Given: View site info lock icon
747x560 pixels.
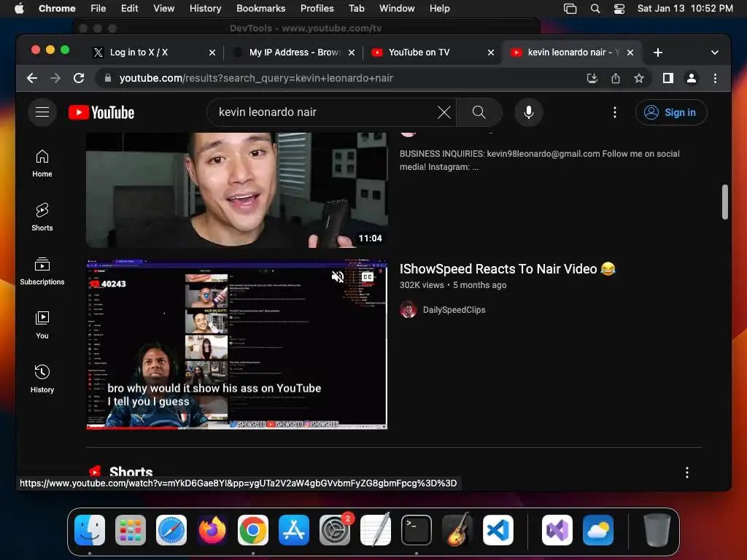Looking at the screenshot, I should click(108, 78).
